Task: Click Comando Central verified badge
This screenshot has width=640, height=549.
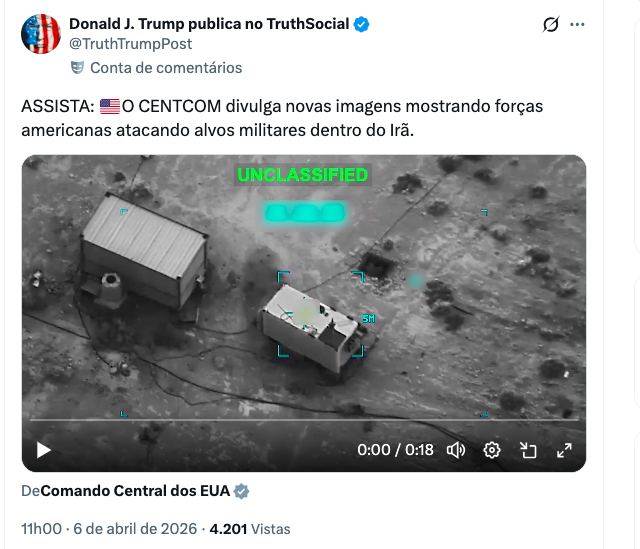Action: coord(241,491)
